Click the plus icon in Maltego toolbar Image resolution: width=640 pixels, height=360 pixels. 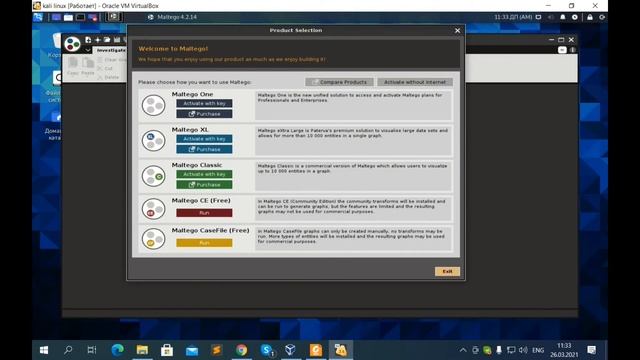tap(98, 40)
